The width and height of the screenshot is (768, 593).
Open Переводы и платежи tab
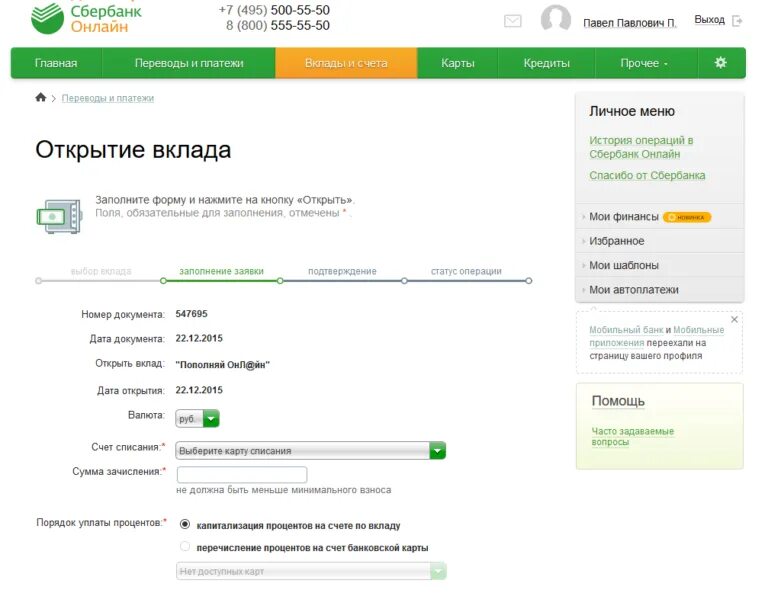coord(189,63)
